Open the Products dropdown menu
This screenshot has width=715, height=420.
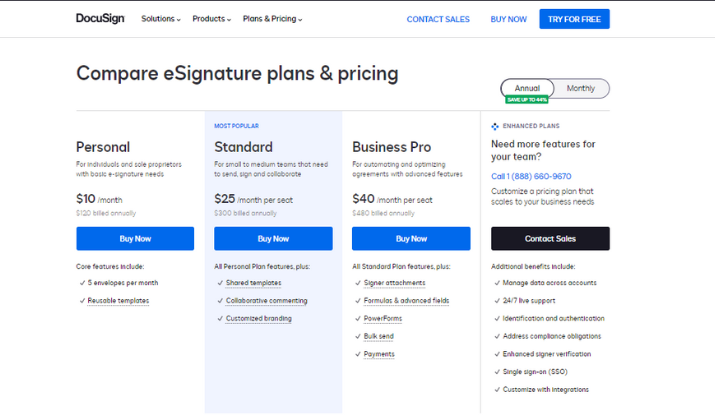pos(212,19)
